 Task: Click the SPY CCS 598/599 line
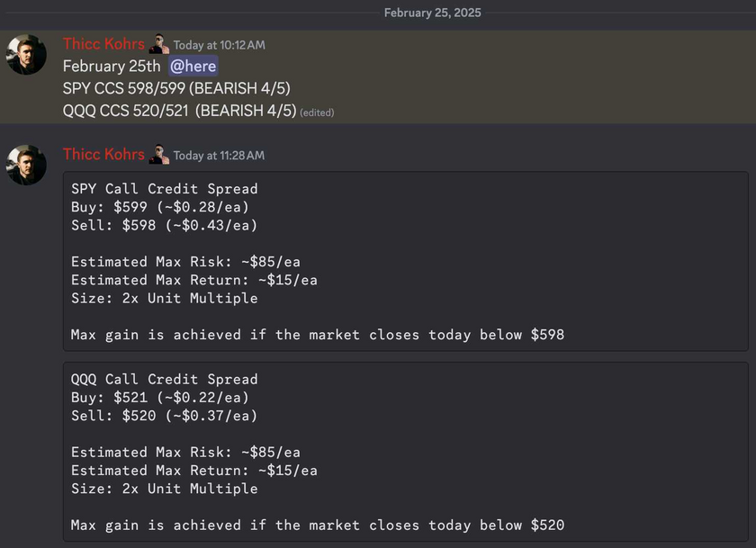tap(176, 89)
